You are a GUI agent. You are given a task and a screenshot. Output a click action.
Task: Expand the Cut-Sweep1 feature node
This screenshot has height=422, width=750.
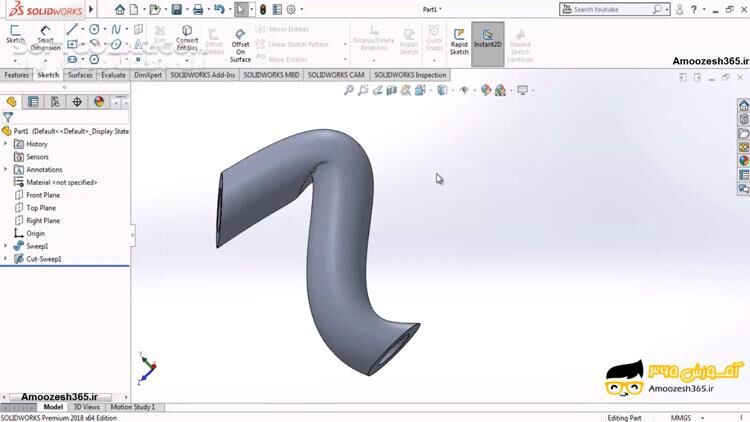[x=6, y=259]
